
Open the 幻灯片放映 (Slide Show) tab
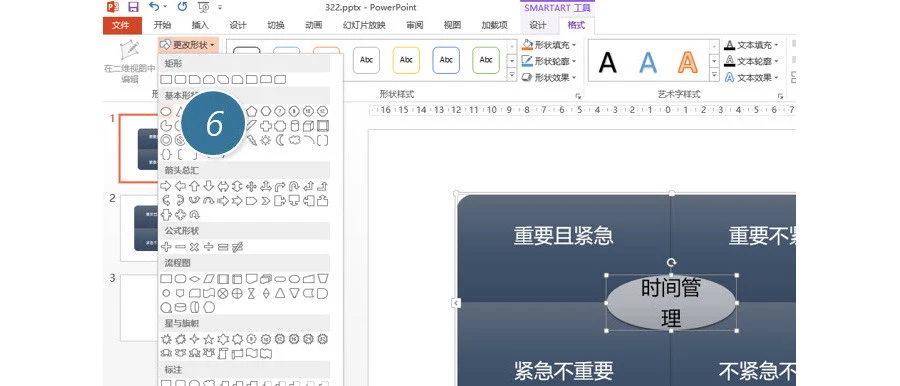pyautogui.click(x=364, y=25)
